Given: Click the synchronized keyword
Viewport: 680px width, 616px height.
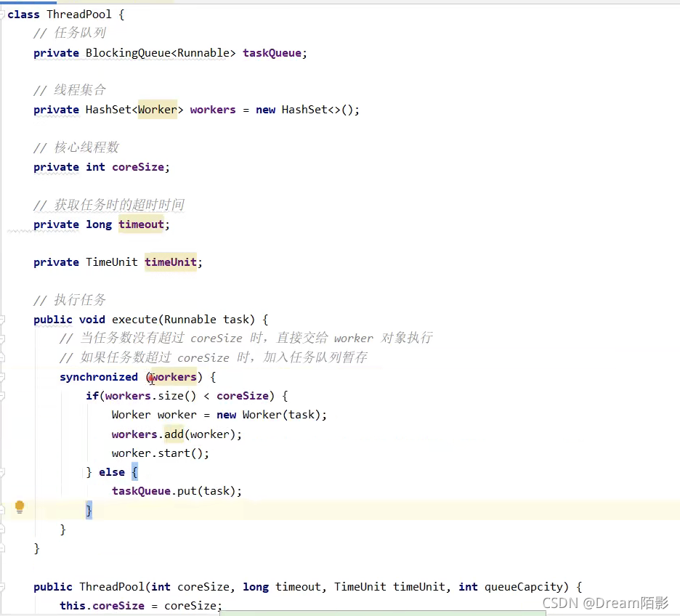Looking at the screenshot, I should click(x=99, y=377).
